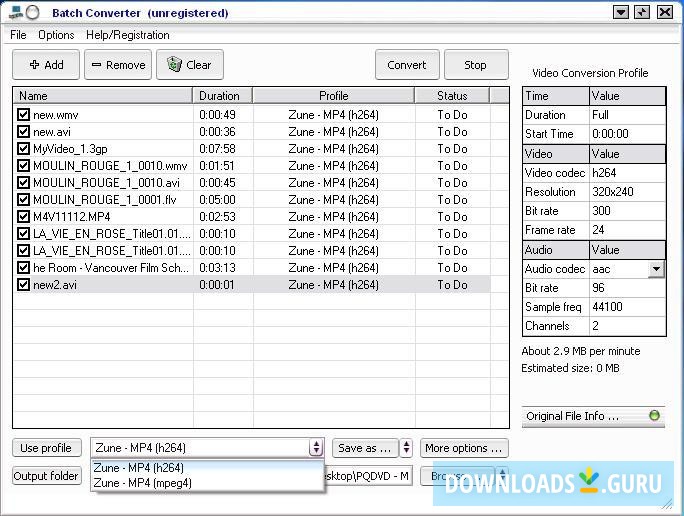Viewport: 684px width, 516px height.
Task: Click the Add button
Action: tap(46, 65)
